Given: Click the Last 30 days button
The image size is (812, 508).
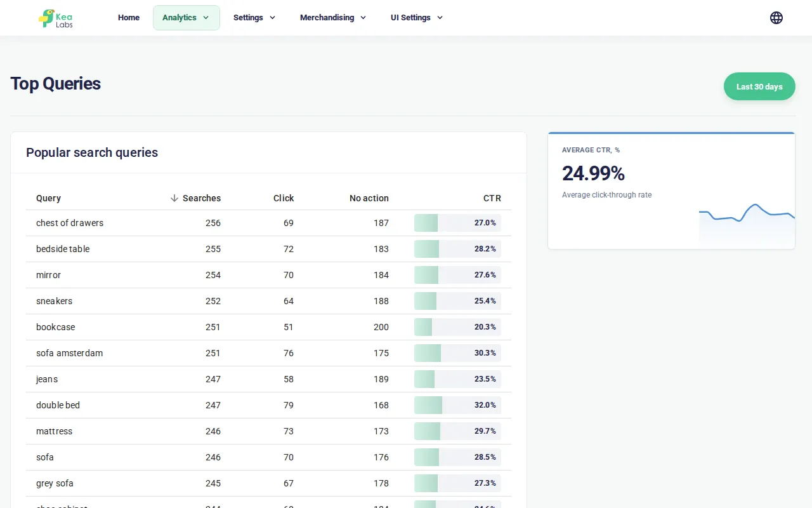Looking at the screenshot, I should click(759, 86).
